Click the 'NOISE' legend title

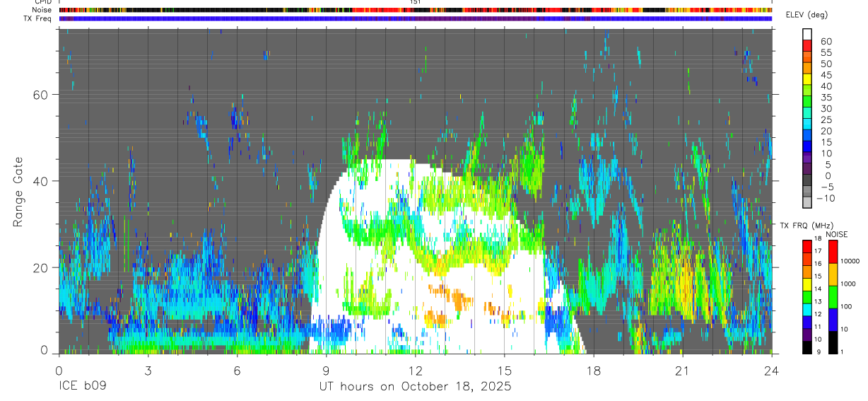tap(837, 235)
